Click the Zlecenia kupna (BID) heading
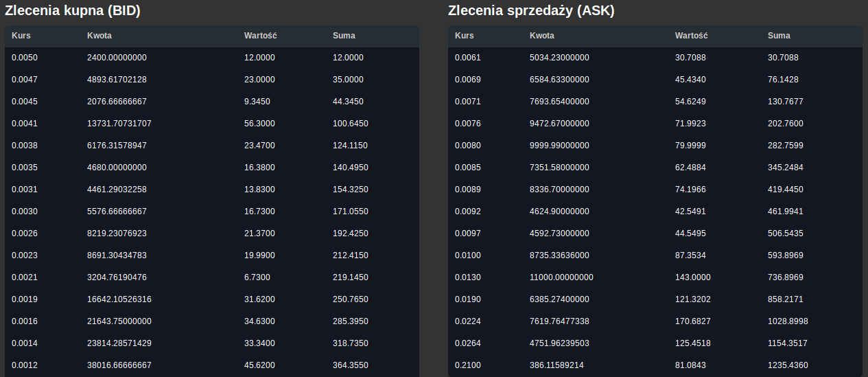 tap(73, 11)
